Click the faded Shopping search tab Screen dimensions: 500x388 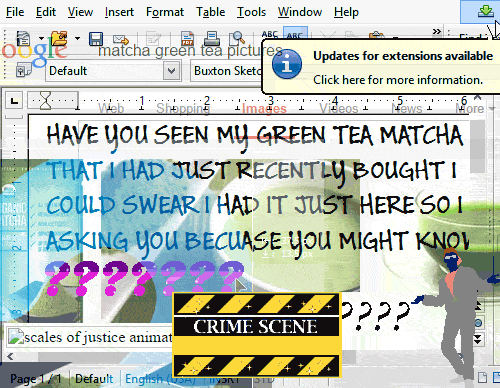tap(183, 108)
